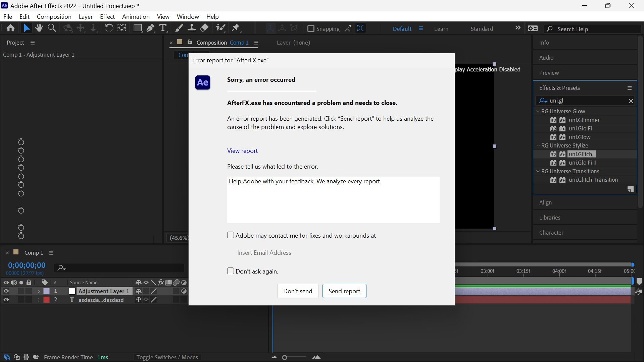Select the Rotation tool
This screenshot has width=644, height=362.
click(109, 28)
